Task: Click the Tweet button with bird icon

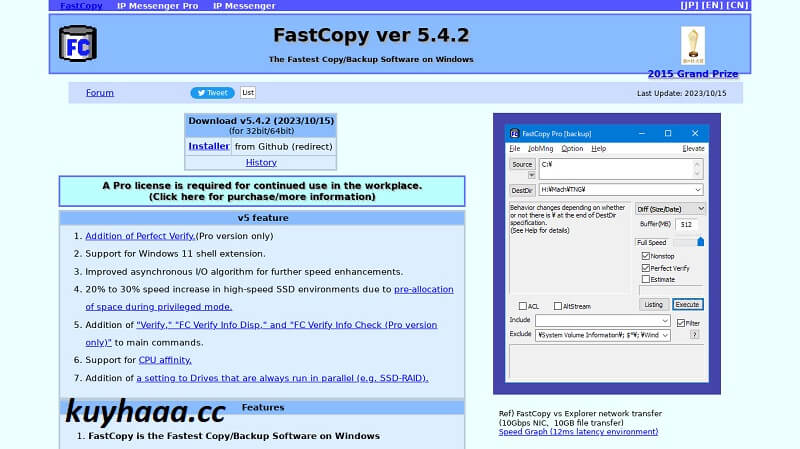Action: (x=212, y=93)
